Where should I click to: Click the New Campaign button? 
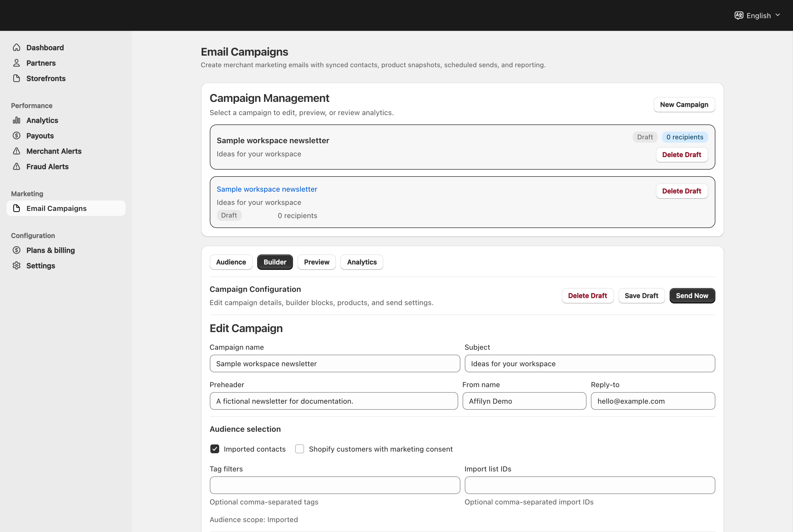[684, 105]
